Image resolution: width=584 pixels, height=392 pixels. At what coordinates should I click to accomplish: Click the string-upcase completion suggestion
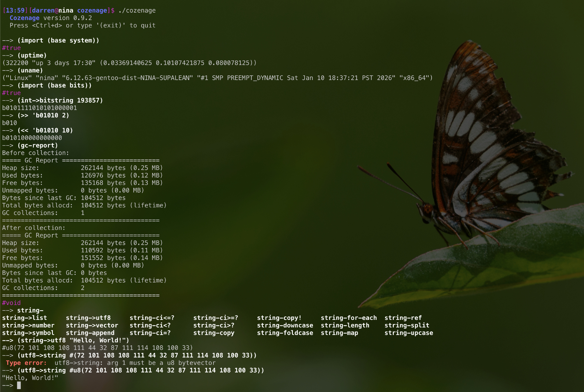click(409, 333)
